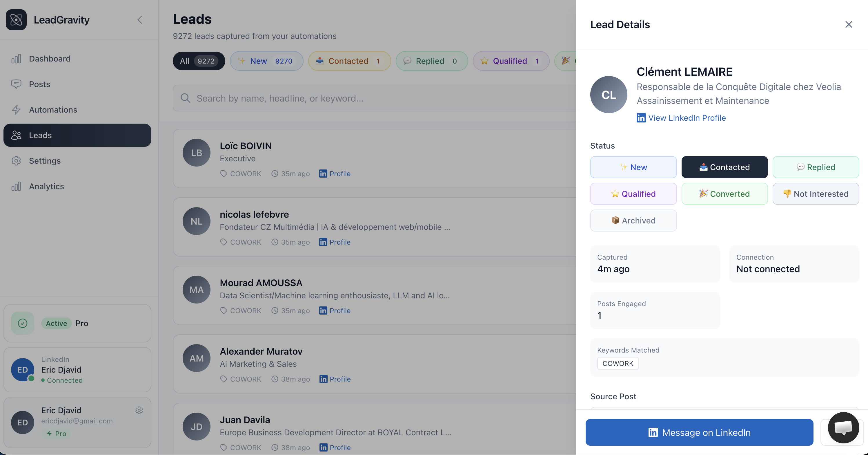Open Dashboard from the sidebar
Image resolution: width=868 pixels, height=455 pixels.
pos(50,58)
